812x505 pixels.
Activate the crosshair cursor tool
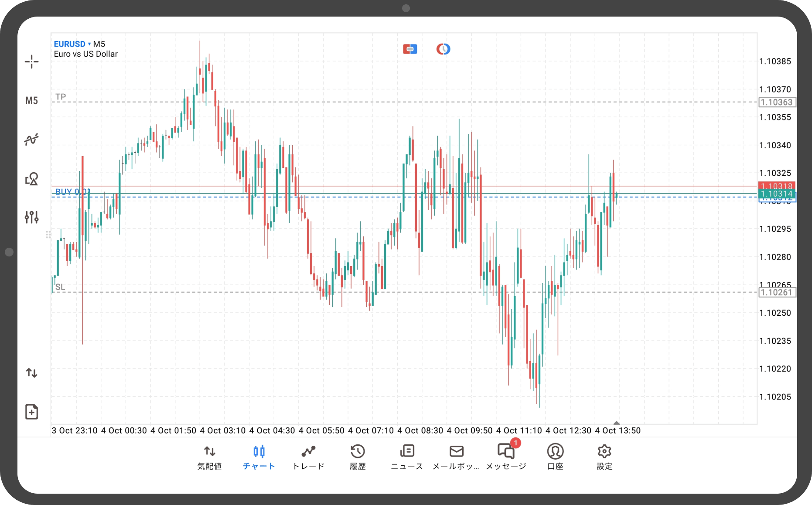point(31,62)
